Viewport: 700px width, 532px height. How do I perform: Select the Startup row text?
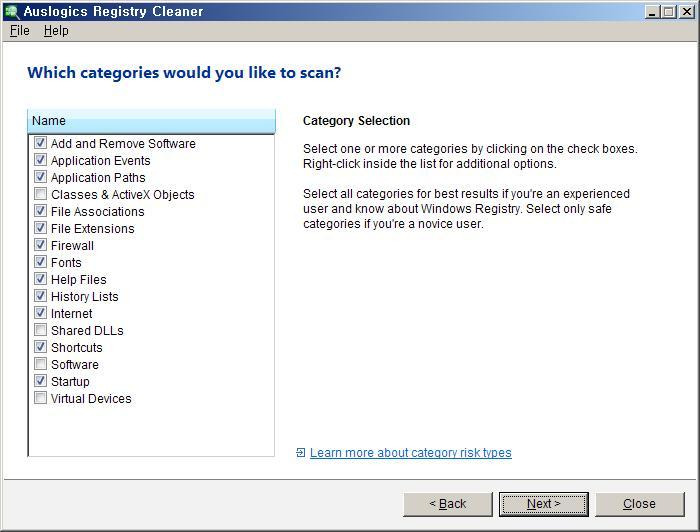coord(70,382)
